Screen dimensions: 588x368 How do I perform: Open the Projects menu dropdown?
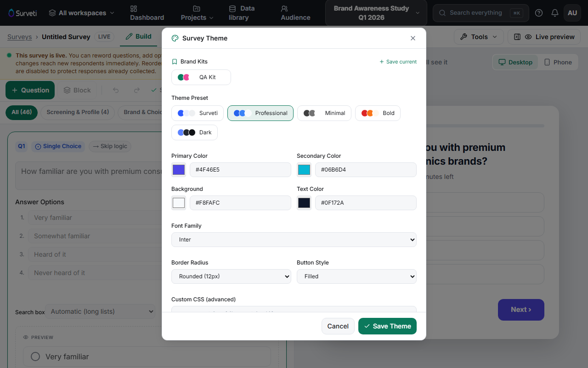(197, 13)
